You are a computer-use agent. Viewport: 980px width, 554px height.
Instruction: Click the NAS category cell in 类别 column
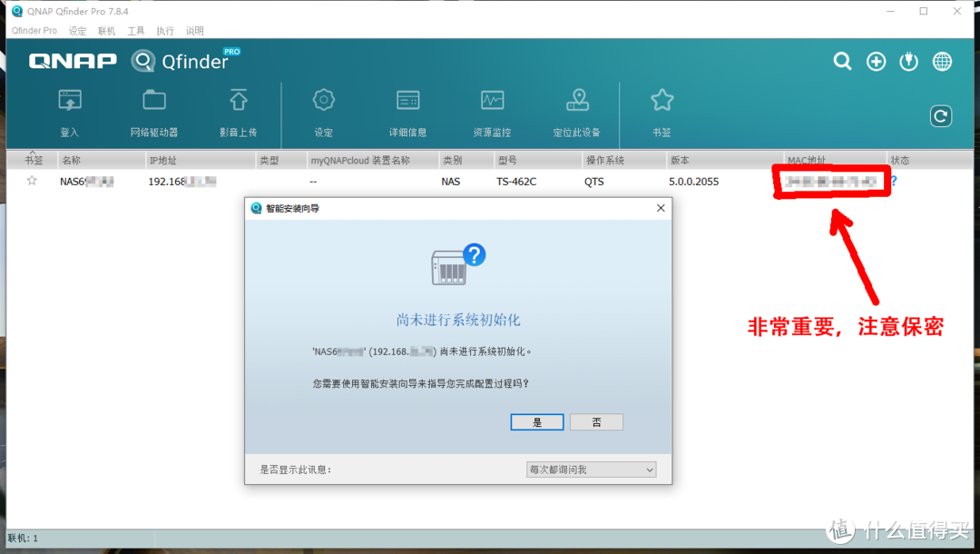point(451,182)
